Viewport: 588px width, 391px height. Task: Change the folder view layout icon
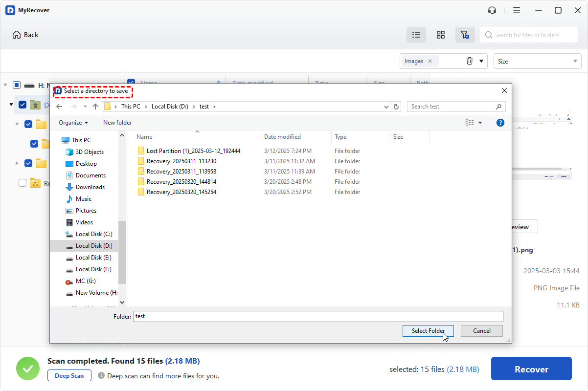click(470, 123)
